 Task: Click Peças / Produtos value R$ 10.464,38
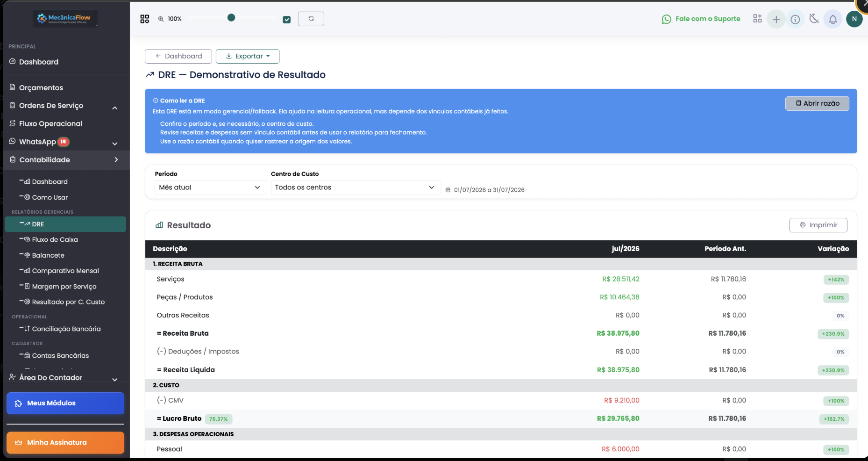tap(619, 297)
